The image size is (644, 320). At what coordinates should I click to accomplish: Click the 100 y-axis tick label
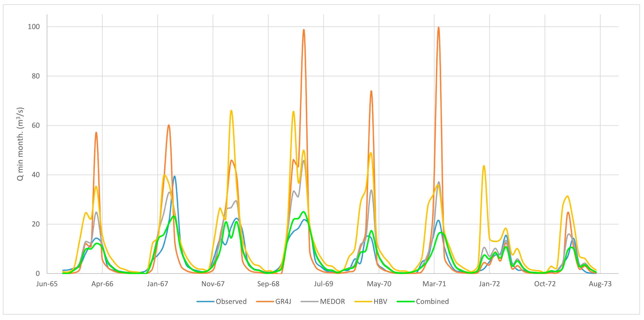point(34,27)
